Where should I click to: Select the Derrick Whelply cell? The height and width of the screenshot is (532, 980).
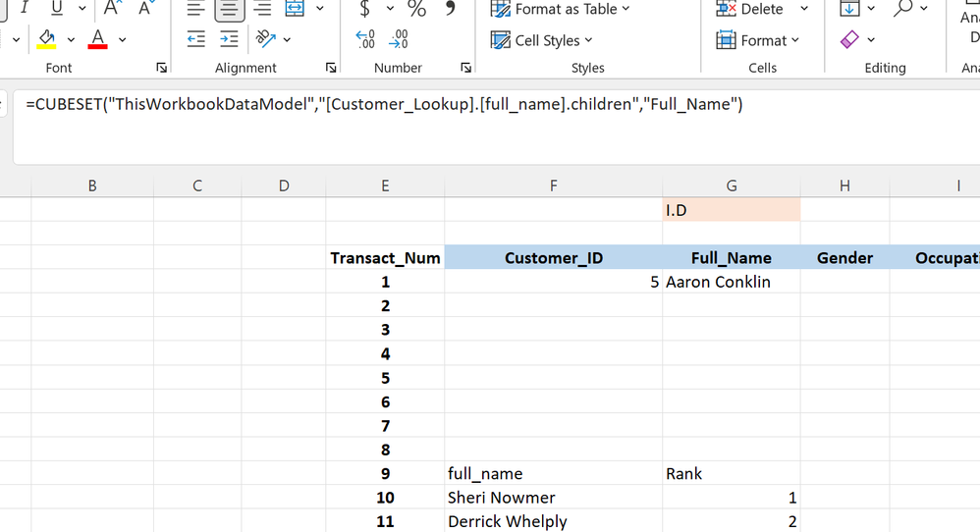[554, 521]
